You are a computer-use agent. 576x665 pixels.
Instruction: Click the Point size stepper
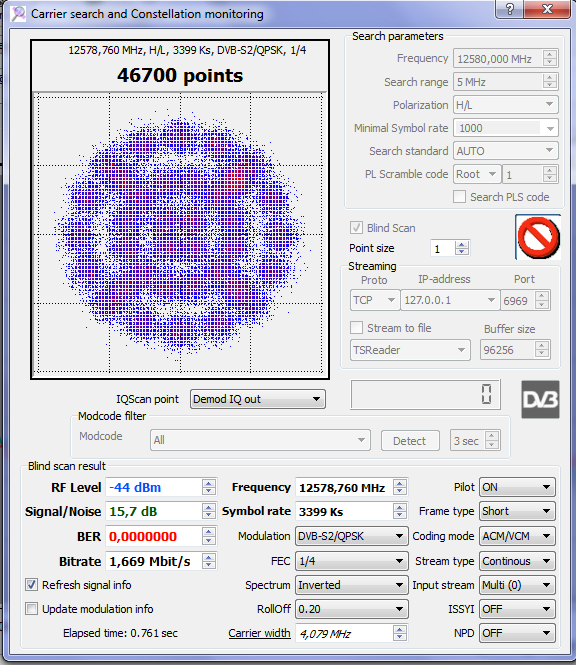tap(461, 248)
